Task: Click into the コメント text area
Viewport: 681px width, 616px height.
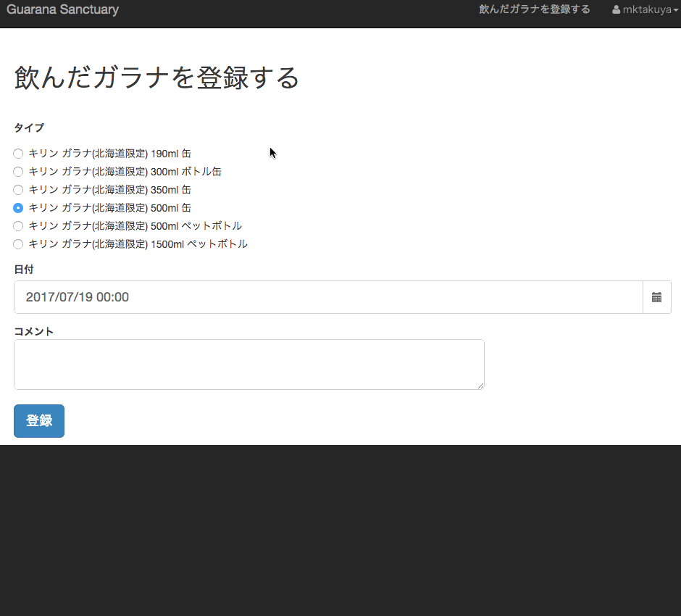Action: [x=249, y=365]
